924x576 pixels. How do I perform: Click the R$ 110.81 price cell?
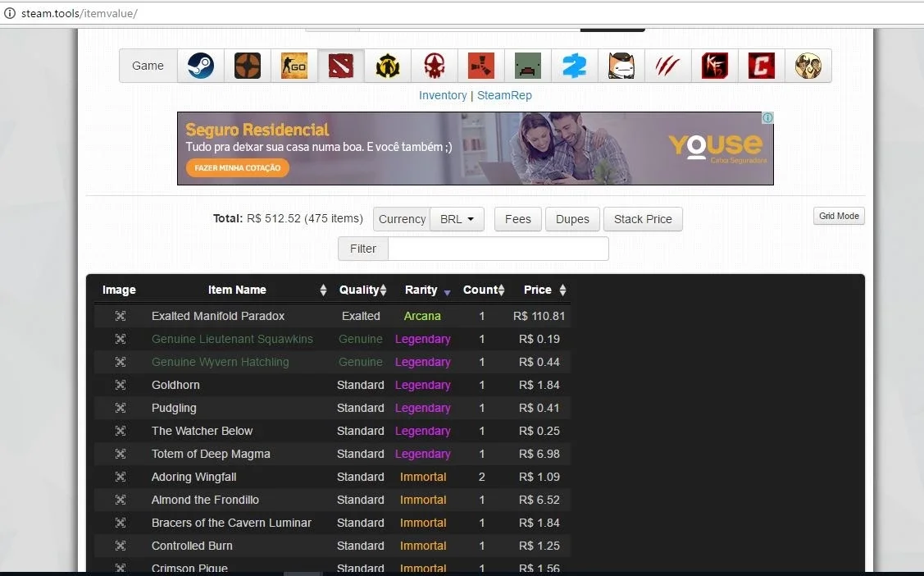[539, 316]
